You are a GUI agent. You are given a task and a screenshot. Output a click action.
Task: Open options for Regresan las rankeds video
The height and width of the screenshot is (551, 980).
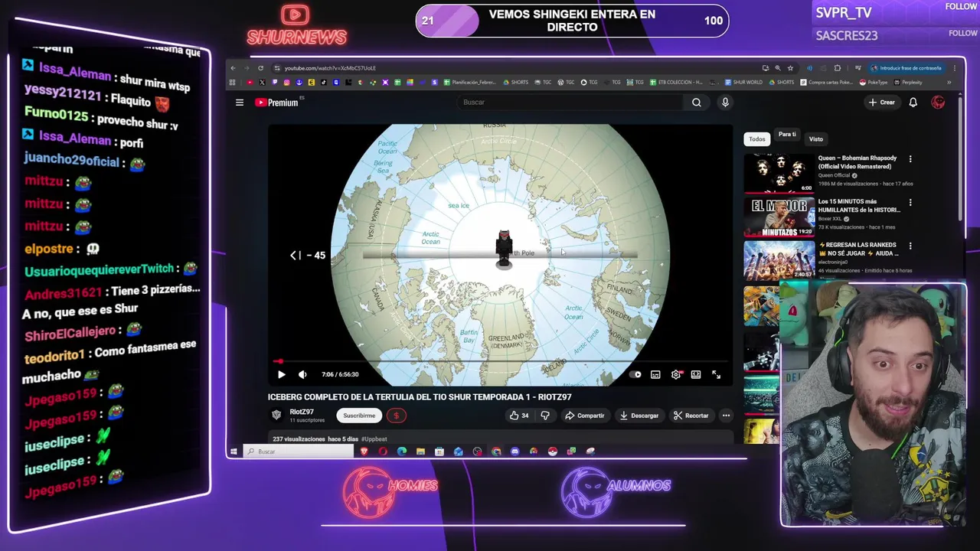tap(910, 246)
